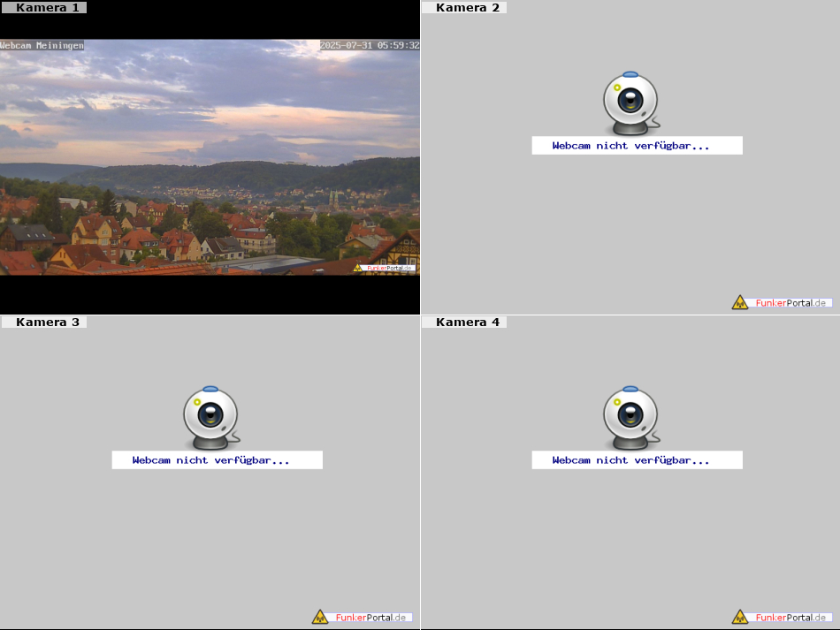Click the webcam icon in Kamera 4
Viewport: 840px width, 630px height.
pyautogui.click(x=631, y=418)
